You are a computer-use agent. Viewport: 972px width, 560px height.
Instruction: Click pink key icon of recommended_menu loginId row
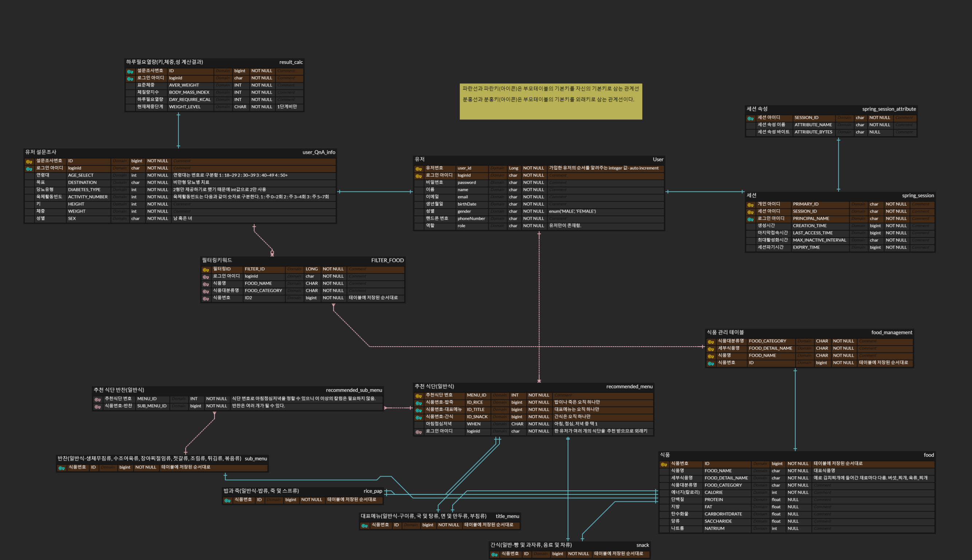(x=419, y=432)
